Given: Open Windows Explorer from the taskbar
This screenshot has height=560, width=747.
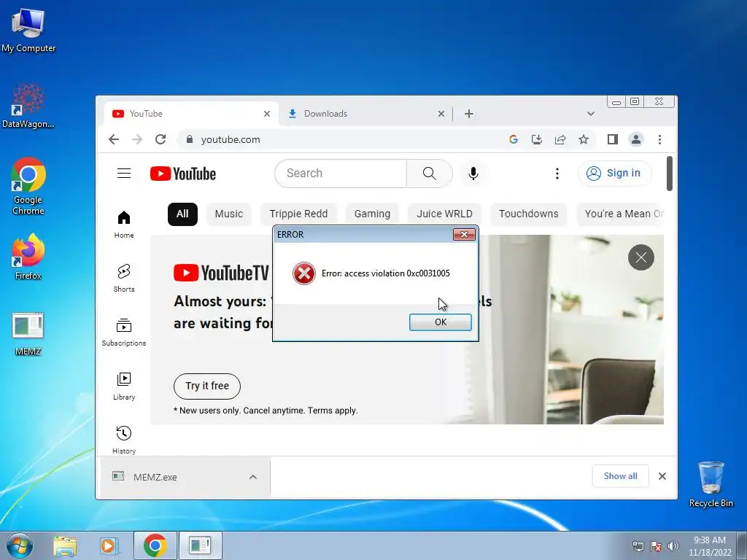Looking at the screenshot, I should [x=65, y=545].
